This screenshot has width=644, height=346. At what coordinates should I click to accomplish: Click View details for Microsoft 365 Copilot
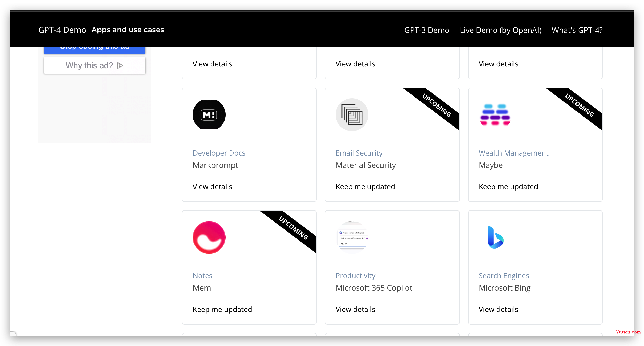pyautogui.click(x=355, y=309)
